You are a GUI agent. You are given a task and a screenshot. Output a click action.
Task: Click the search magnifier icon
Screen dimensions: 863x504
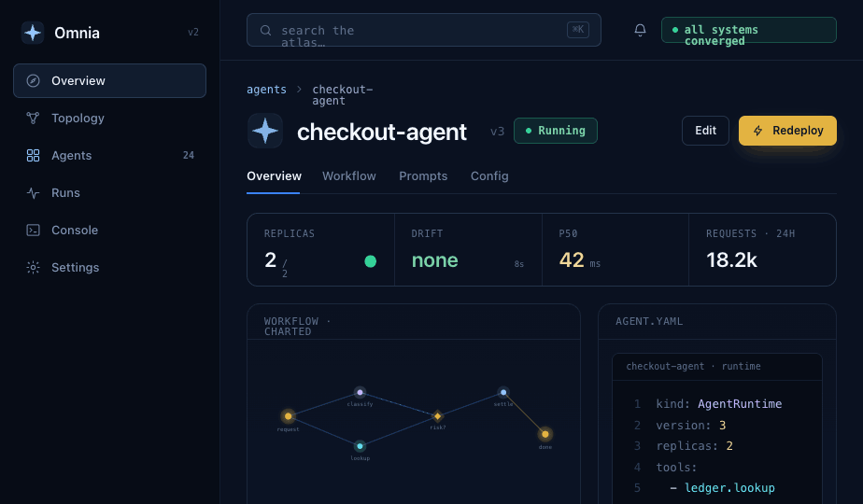265,30
